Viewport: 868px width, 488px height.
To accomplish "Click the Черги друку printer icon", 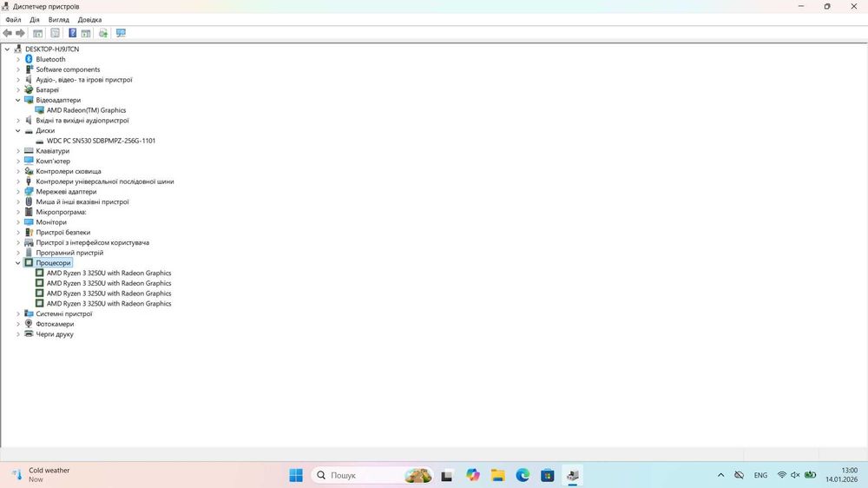I will [x=29, y=334].
